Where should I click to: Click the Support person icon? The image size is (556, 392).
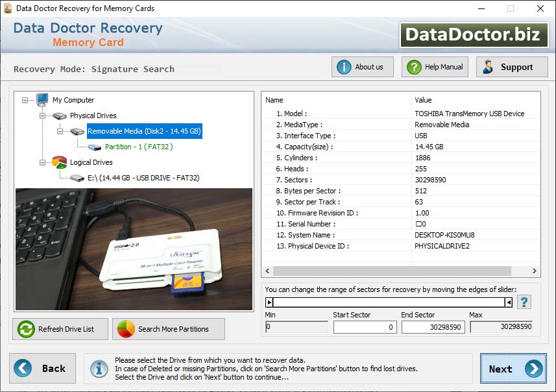coord(488,66)
